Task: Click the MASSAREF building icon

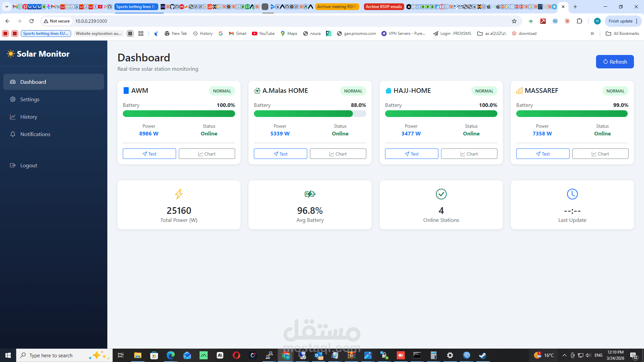Action: (x=519, y=90)
